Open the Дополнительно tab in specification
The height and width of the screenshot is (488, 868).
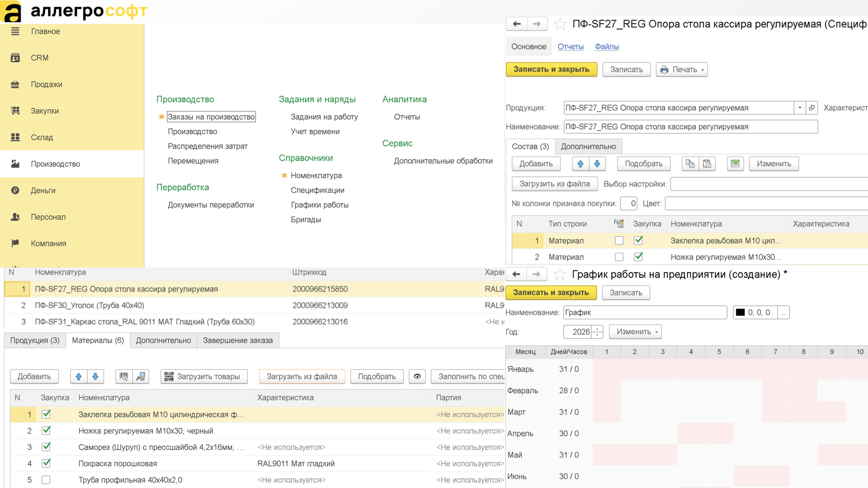(588, 146)
